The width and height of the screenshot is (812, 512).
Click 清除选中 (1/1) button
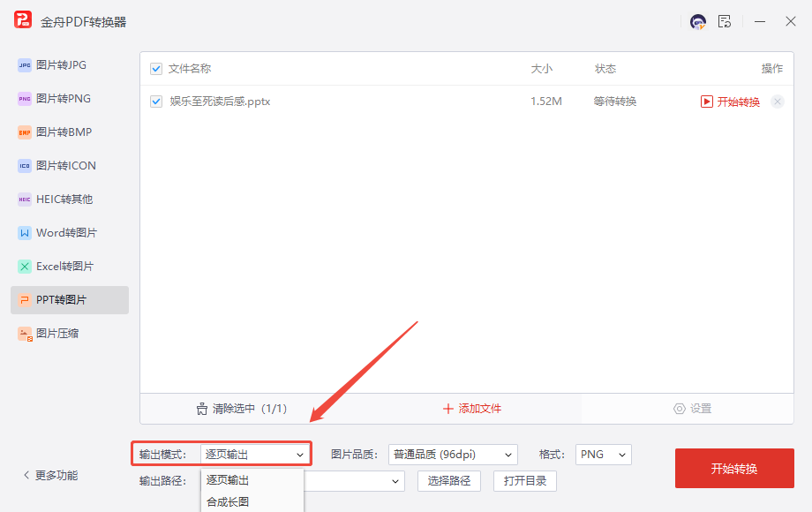(x=242, y=409)
